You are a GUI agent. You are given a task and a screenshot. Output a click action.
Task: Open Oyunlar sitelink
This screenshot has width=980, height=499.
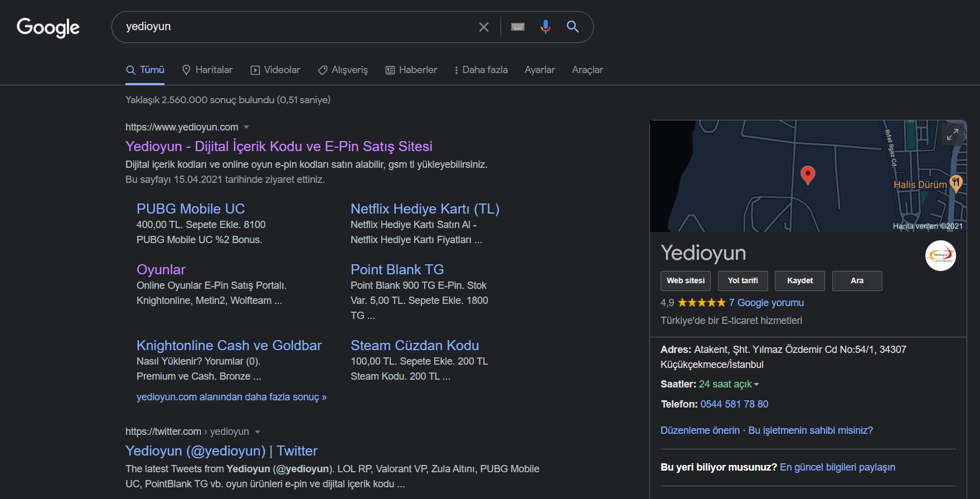click(161, 269)
